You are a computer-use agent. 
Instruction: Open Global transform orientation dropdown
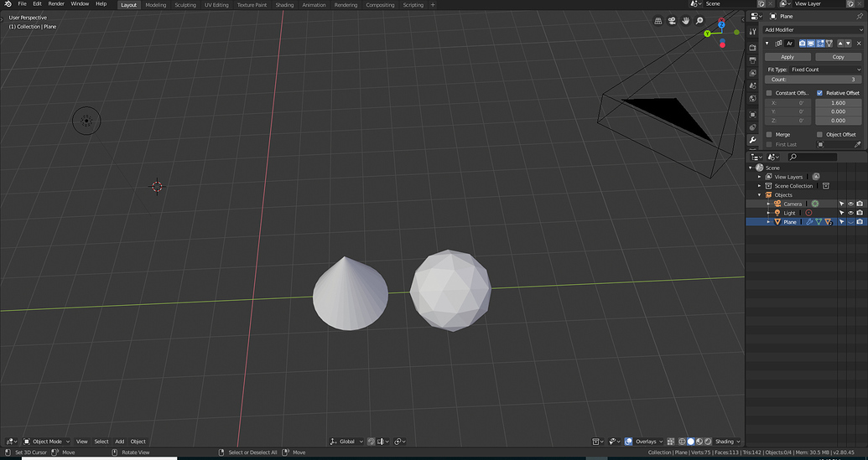pyautogui.click(x=346, y=442)
